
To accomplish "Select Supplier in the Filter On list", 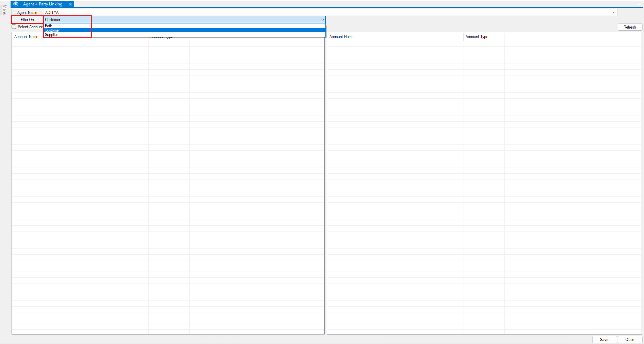I will click(51, 35).
